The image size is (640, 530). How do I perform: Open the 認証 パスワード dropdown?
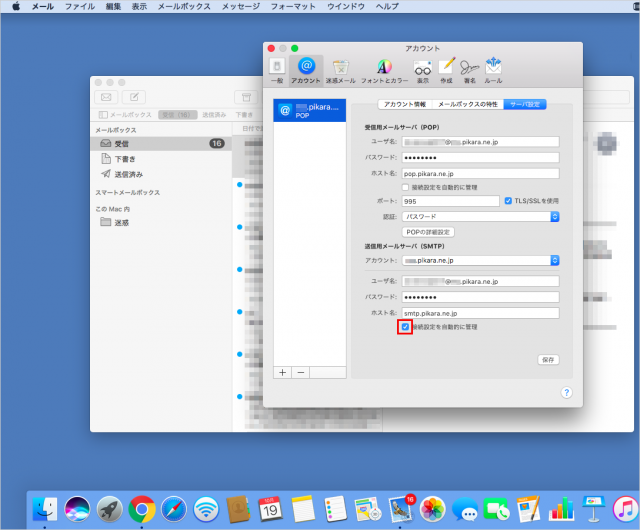(x=480, y=216)
